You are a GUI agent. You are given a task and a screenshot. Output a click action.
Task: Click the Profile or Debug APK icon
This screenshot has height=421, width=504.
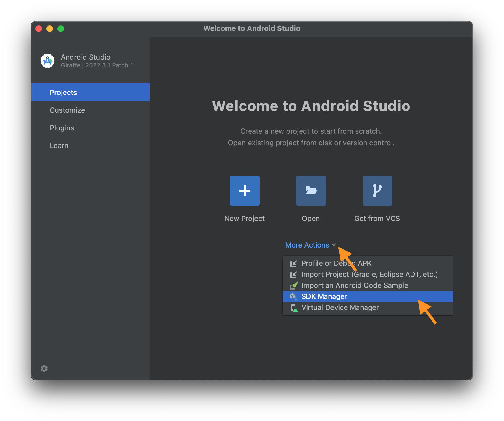[x=293, y=264]
